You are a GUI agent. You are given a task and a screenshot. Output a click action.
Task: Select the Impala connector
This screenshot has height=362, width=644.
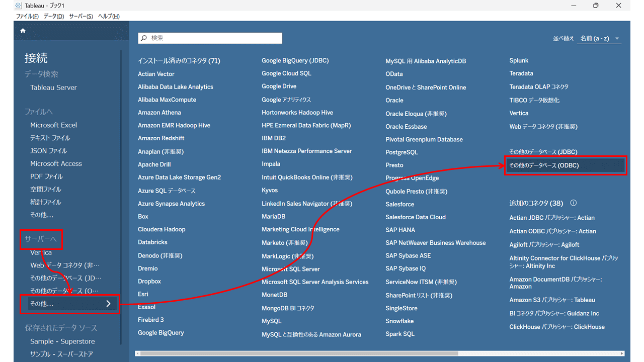271,164
